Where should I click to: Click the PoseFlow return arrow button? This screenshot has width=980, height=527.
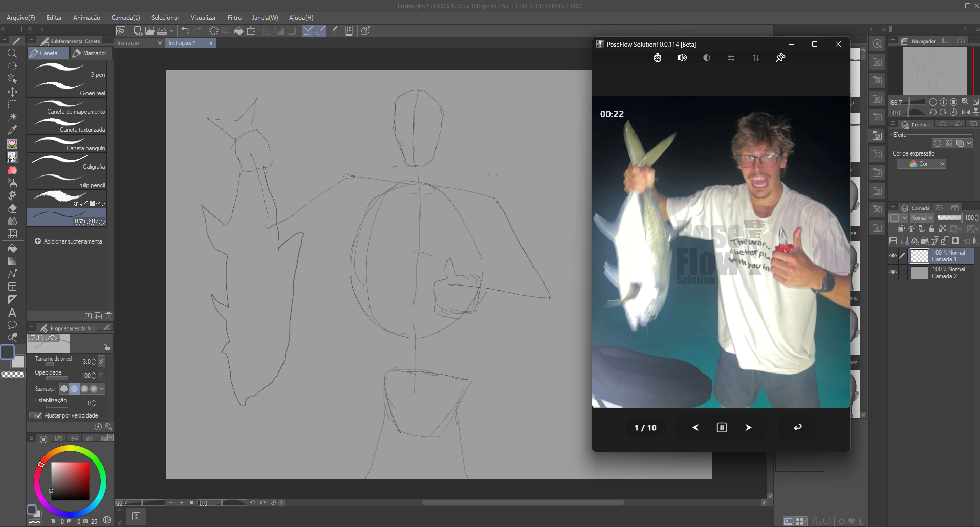point(798,428)
